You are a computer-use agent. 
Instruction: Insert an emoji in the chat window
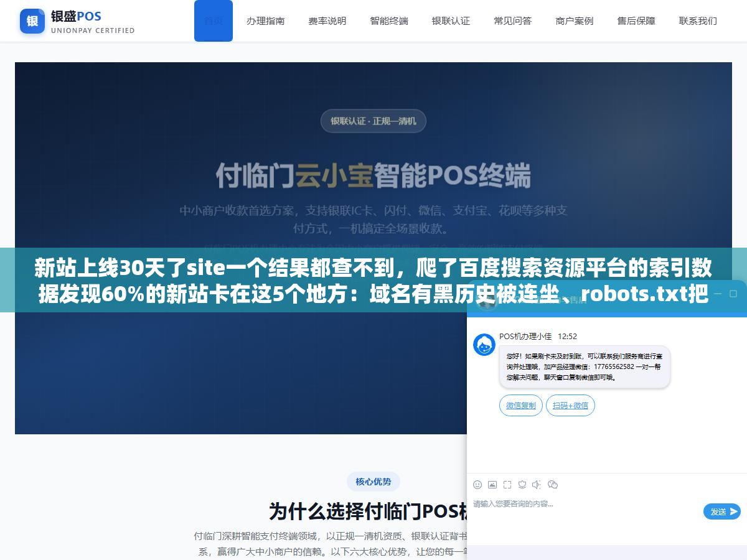tap(477, 485)
